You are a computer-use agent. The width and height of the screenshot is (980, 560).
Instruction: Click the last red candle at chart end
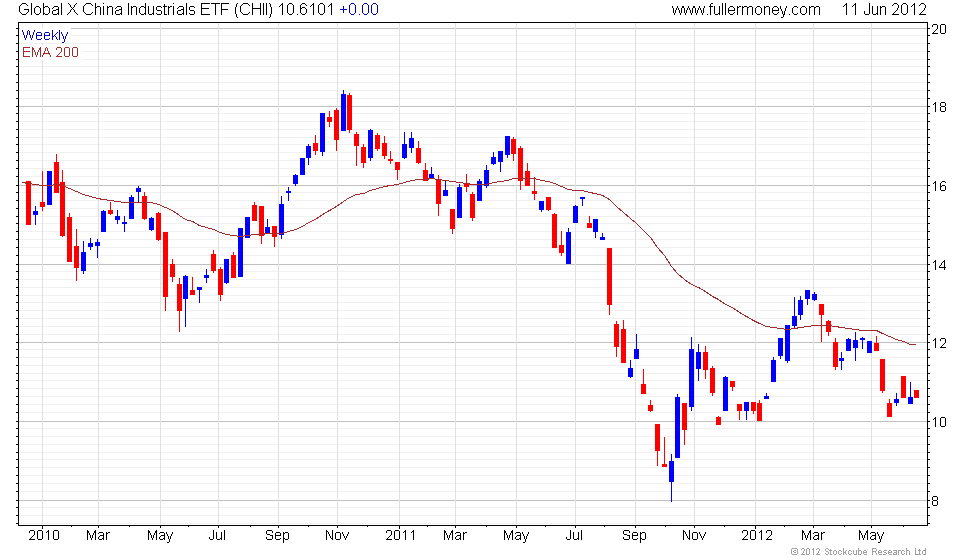[917, 394]
